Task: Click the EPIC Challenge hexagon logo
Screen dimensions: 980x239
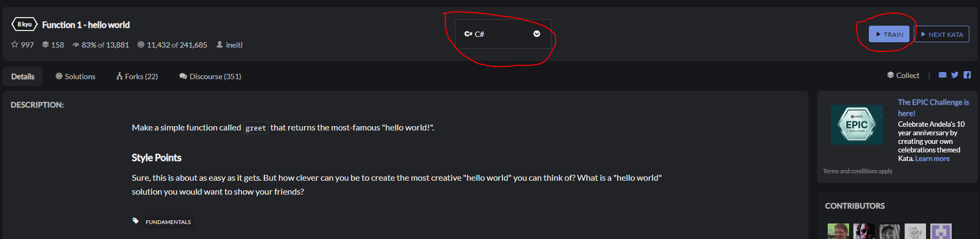Action: coord(857,125)
